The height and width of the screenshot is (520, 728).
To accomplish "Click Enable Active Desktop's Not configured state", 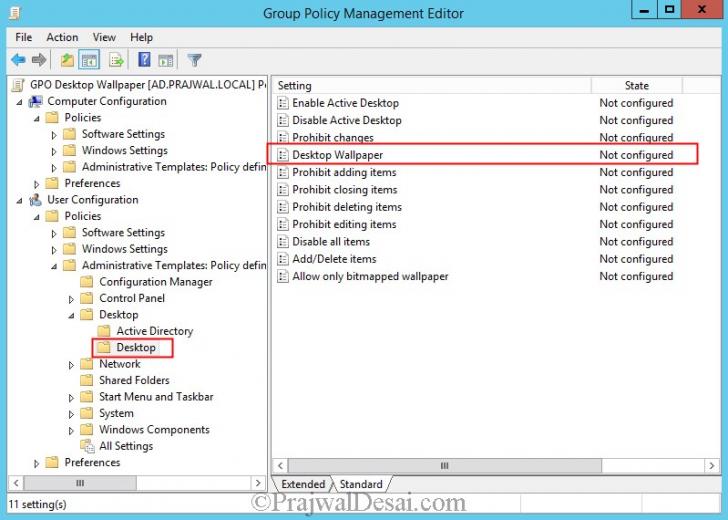I will [636, 103].
